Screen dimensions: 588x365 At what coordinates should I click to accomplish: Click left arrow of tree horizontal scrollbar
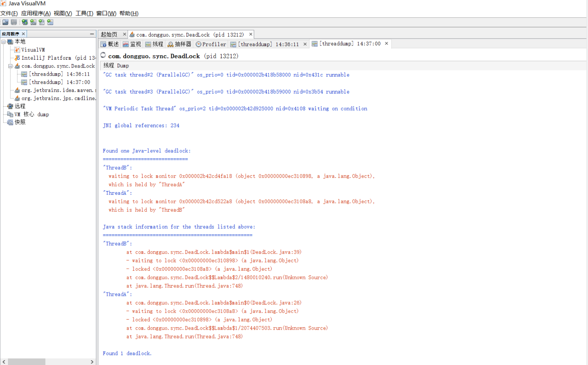pyautogui.click(x=4, y=362)
